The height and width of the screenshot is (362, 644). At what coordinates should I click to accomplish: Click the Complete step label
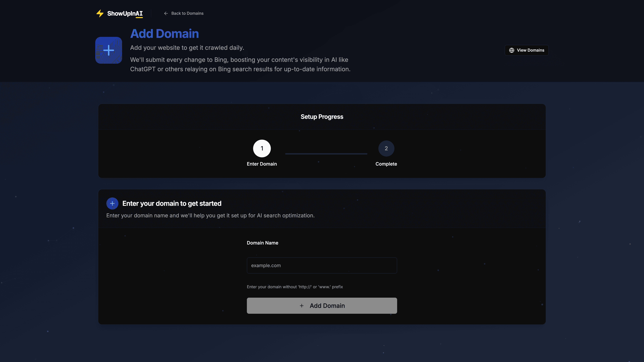pos(386,164)
